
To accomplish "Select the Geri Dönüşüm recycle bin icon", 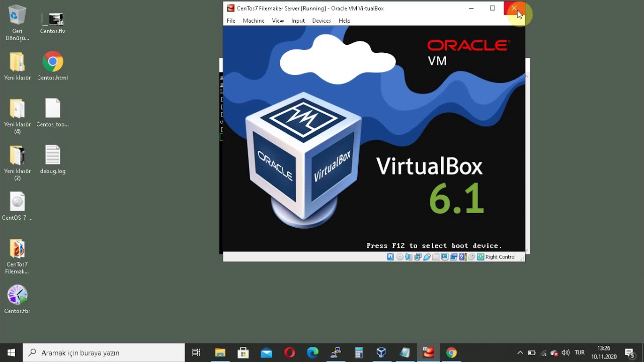I will (17, 23).
